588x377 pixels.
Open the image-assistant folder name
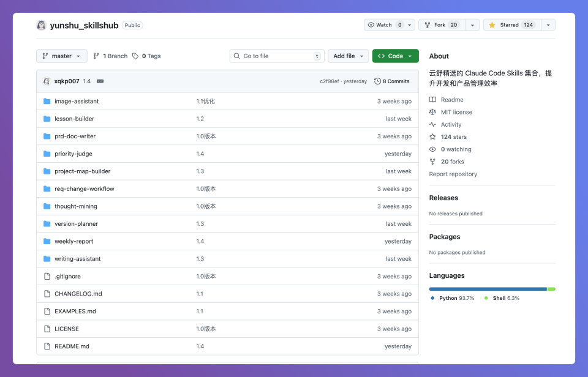(x=77, y=101)
